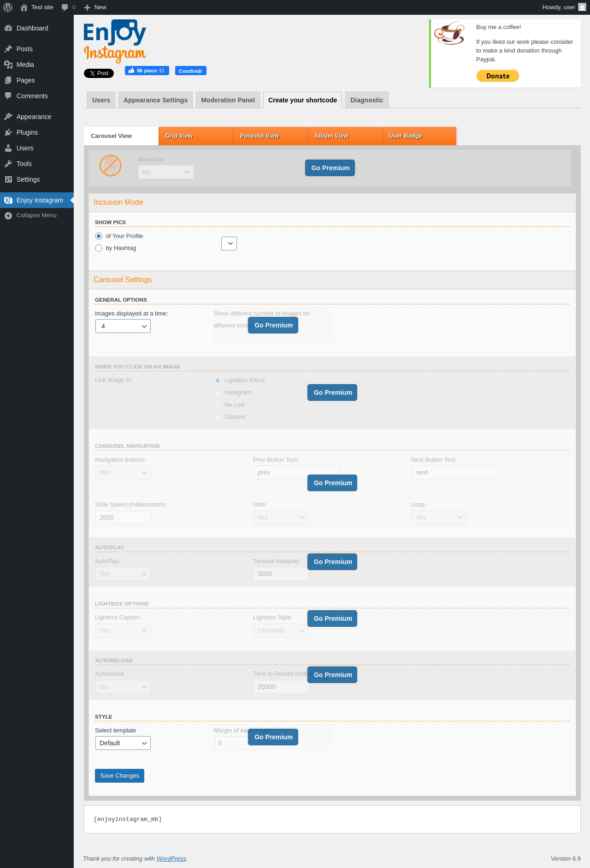Switch to the Diagnostic tab

(367, 100)
